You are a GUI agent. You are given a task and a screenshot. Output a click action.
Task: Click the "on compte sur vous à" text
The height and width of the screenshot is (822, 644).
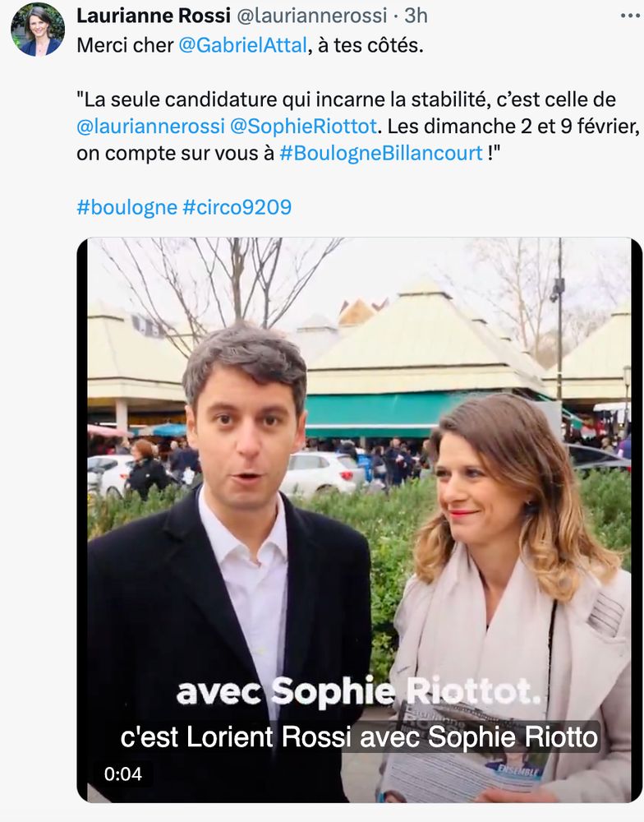coord(176,154)
